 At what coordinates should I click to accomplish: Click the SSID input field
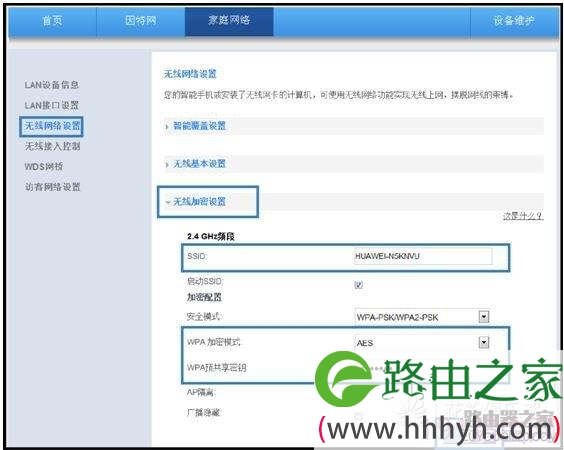[423, 256]
